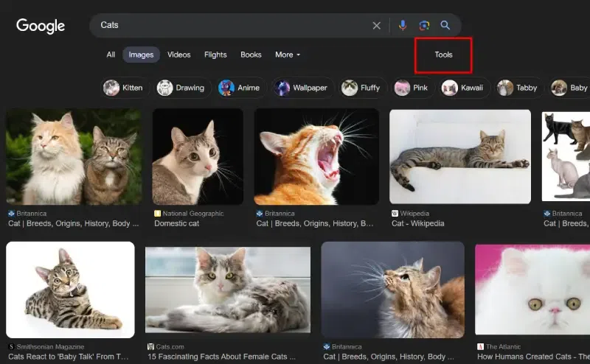Screen dimensions: 590x364
Task: Open the Books tab
Action: pyautogui.click(x=251, y=55)
